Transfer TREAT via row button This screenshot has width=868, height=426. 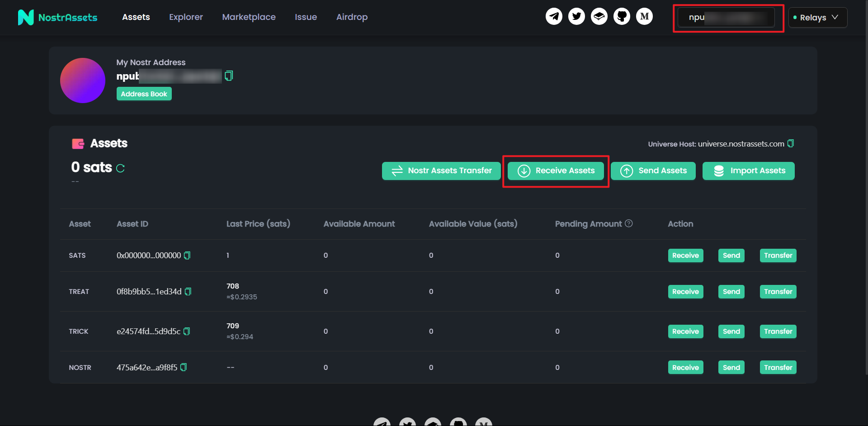778,292
